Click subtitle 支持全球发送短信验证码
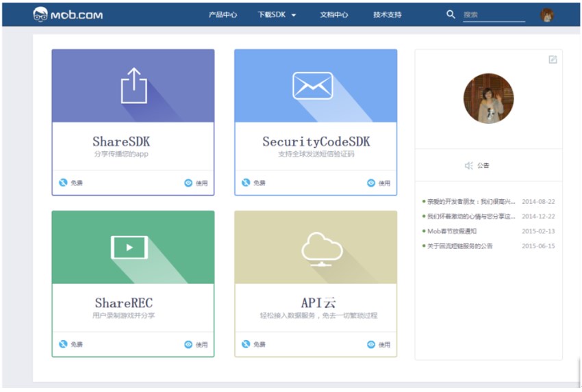The width and height of the screenshot is (582, 392). [316, 154]
